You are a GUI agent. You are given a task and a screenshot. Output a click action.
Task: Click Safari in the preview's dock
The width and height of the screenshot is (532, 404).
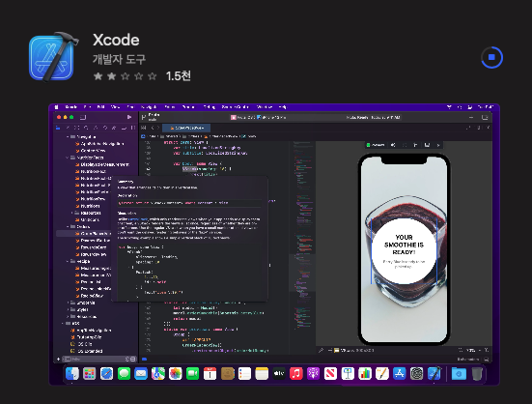click(x=106, y=374)
